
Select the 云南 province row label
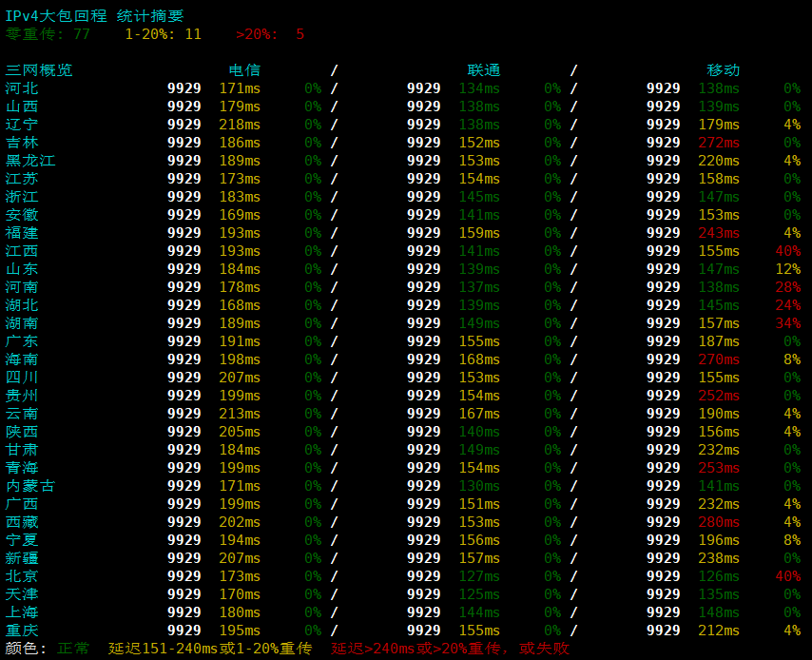click(x=22, y=414)
